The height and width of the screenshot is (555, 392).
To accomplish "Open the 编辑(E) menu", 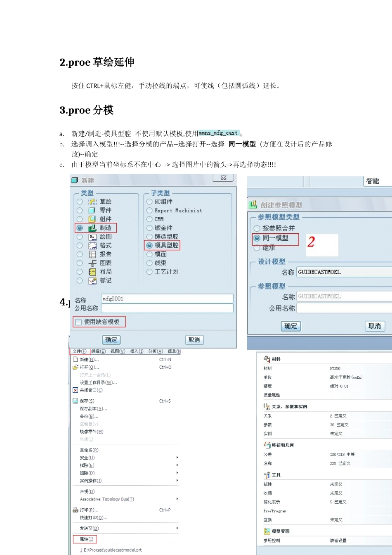I will (99, 351).
